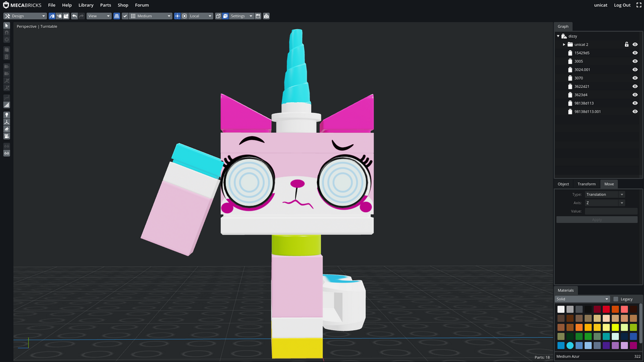This screenshot has height=362, width=644.
Task: Select part 3623d4 in the graph
Action: coord(581,95)
